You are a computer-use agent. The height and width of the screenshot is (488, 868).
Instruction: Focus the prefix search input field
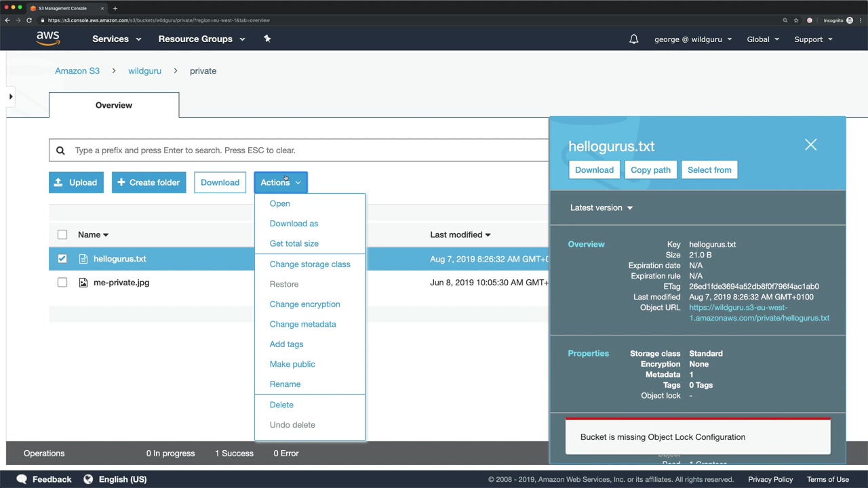298,150
